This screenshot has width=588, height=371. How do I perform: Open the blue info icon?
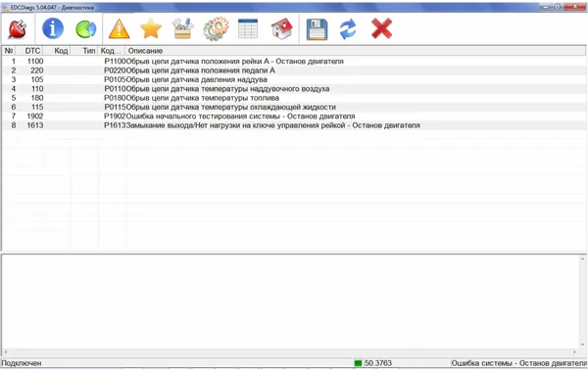53,28
